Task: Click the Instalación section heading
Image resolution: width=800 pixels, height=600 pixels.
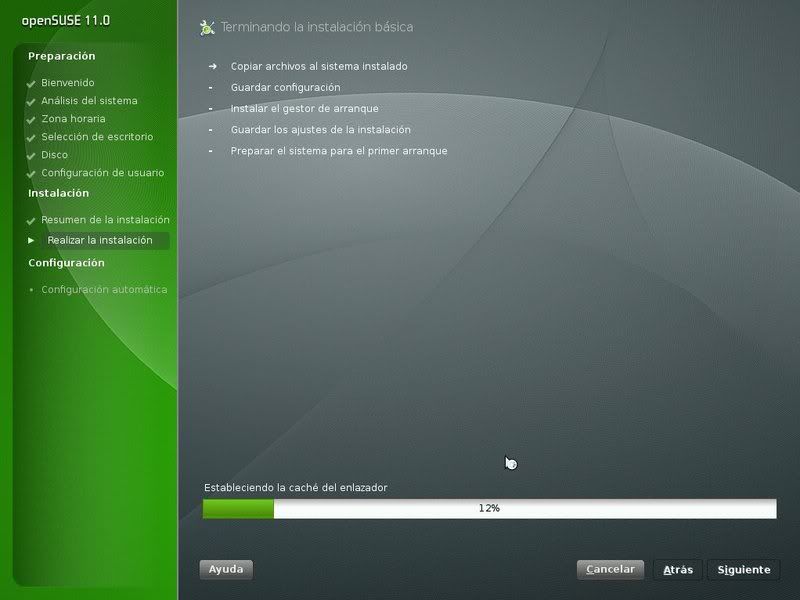Action: click(59, 193)
